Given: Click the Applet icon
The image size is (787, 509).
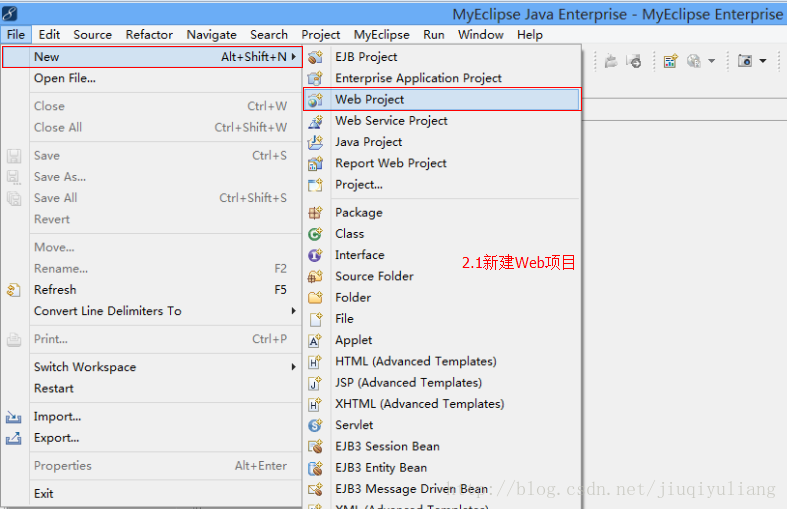Looking at the screenshot, I should click(315, 340).
